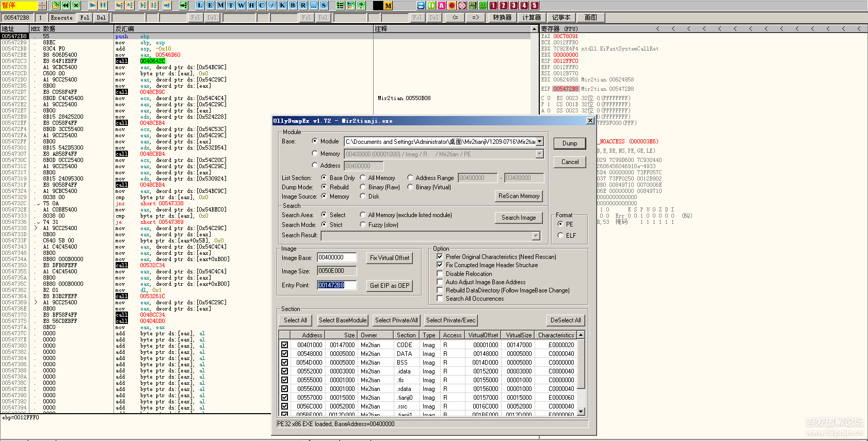Click the Go to address toolbar icon

pyautogui.click(x=183, y=5)
